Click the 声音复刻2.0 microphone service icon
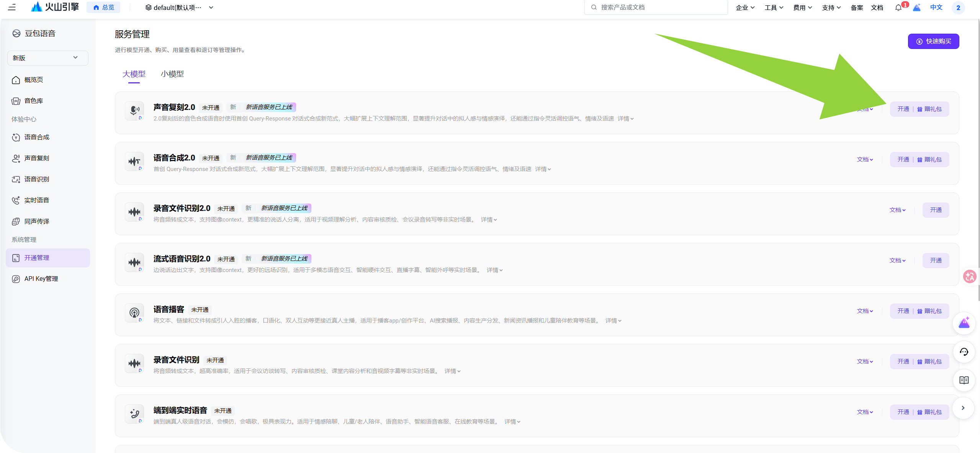980x453 pixels. pyautogui.click(x=134, y=111)
